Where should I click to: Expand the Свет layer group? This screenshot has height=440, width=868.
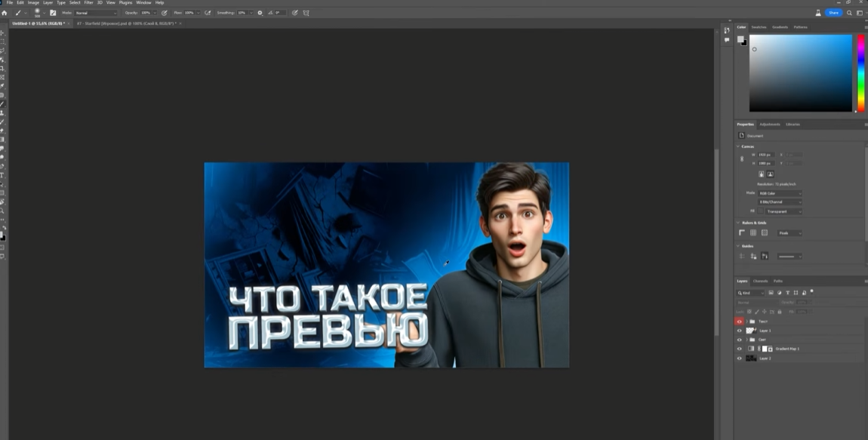tap(746, 340)
